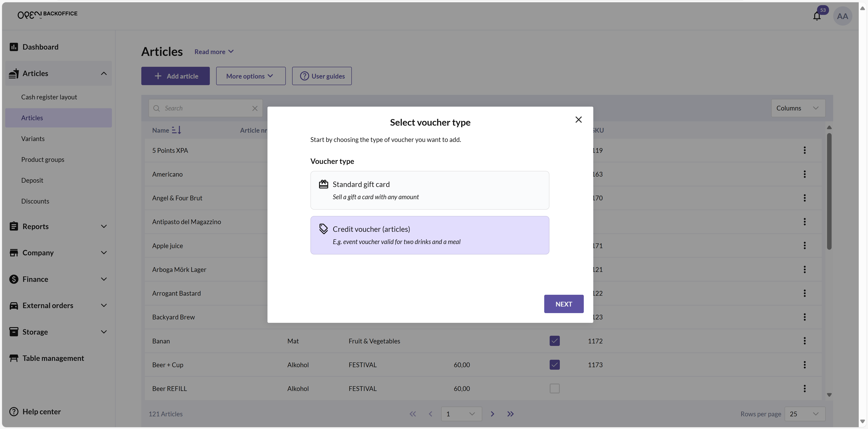Screen dimensions: 868x429
Task: Uncheck the Banan row checkbox
Action: [x=554, y=341]
